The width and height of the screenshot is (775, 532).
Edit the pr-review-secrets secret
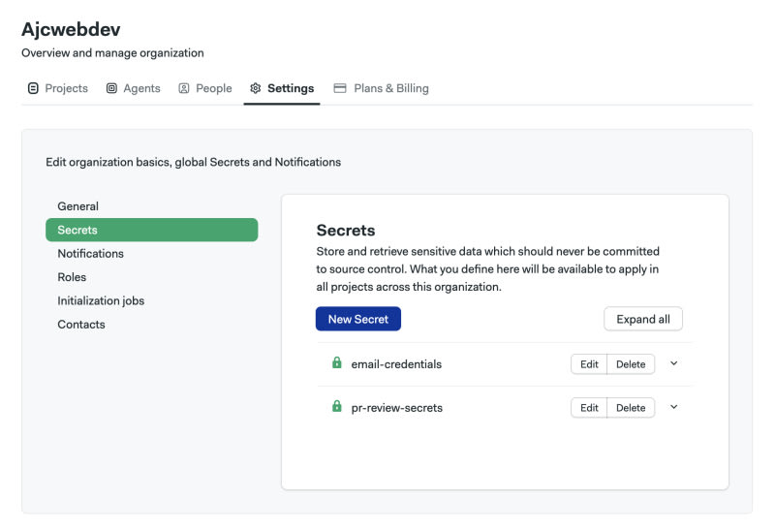[589, 408]
